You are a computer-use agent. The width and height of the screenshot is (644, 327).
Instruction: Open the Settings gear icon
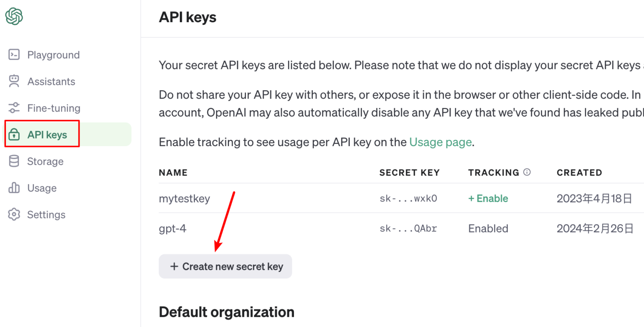(x=14, y=215)
